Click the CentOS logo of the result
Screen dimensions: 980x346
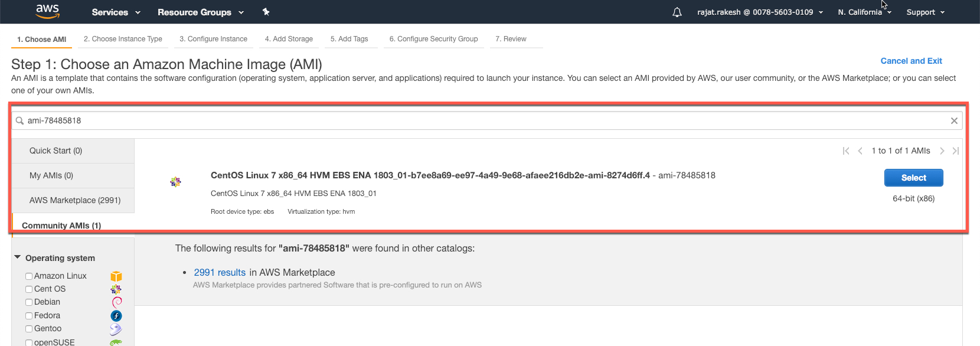tap(175, 181)
